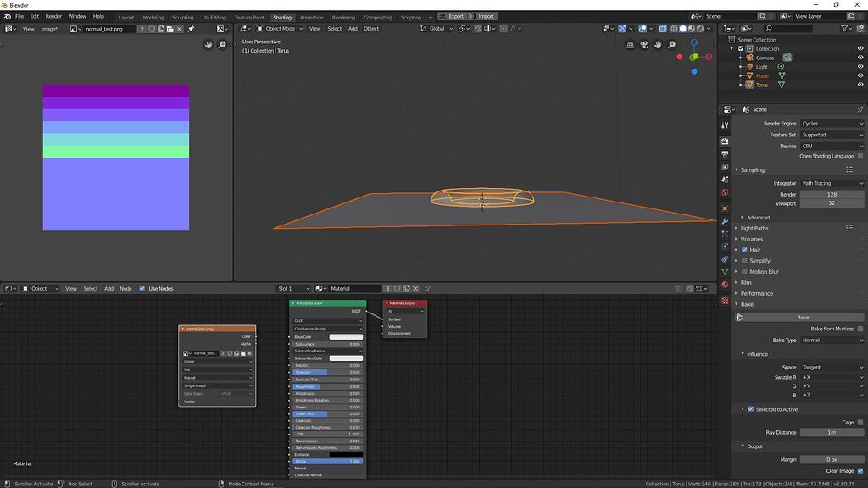This screenshot has width=868, height=488.
Task: Hide the Camera object in outliner
Action: [860, 58]
